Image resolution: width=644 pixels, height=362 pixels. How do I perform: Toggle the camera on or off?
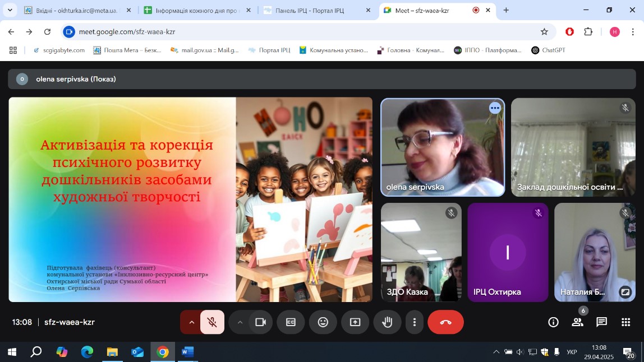click(x=260, y=322)
